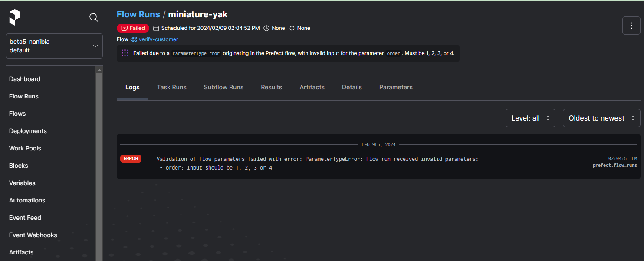
Task: Switch to the Artifacts tab
Action: click(x=312, y=87)
